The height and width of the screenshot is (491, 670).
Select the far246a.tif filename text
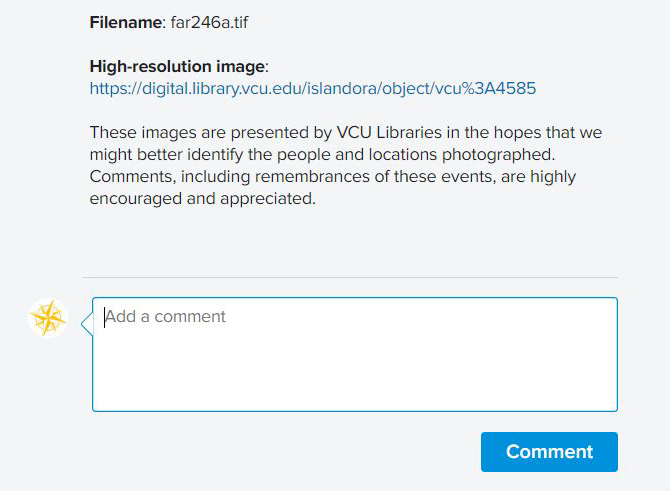tap(209, 22)
